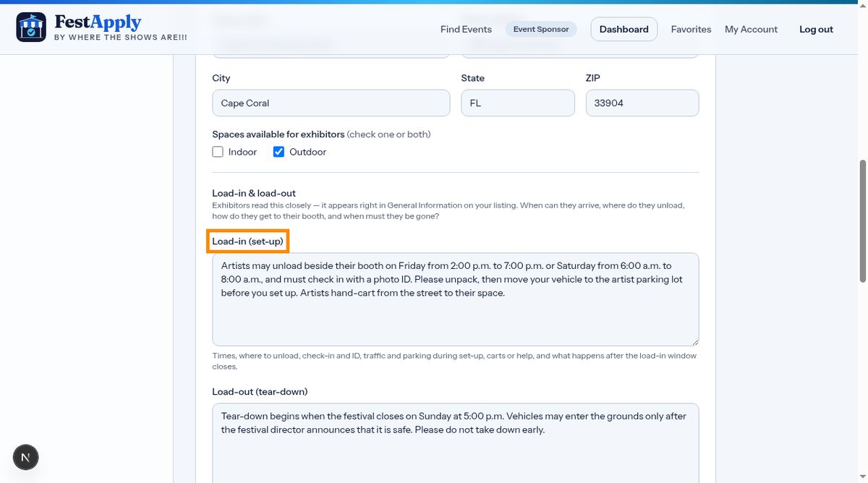Viewport: 868px width, 483px height.
Task: Click the "Load-in & load-out" section heading
Action: tap(254, 193)
